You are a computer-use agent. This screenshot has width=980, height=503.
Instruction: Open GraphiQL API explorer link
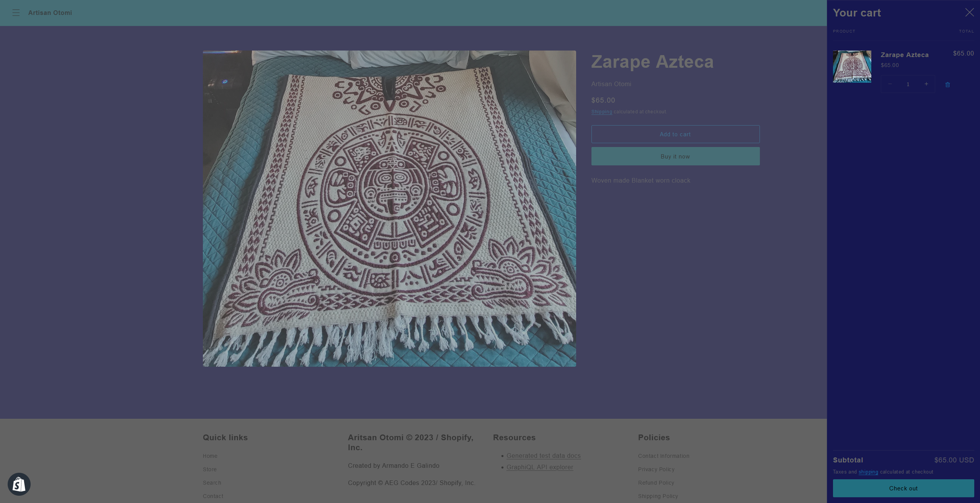pos(539,467)
